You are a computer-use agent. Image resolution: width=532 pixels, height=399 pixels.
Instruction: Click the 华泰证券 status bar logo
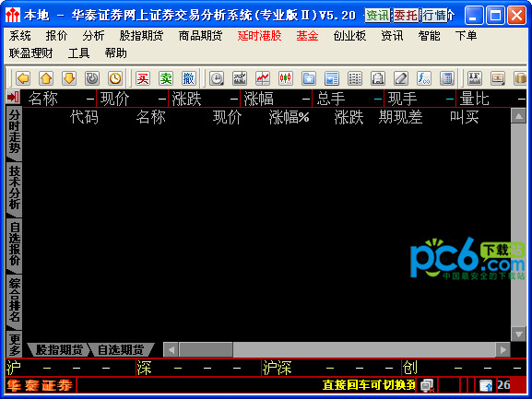41,385
